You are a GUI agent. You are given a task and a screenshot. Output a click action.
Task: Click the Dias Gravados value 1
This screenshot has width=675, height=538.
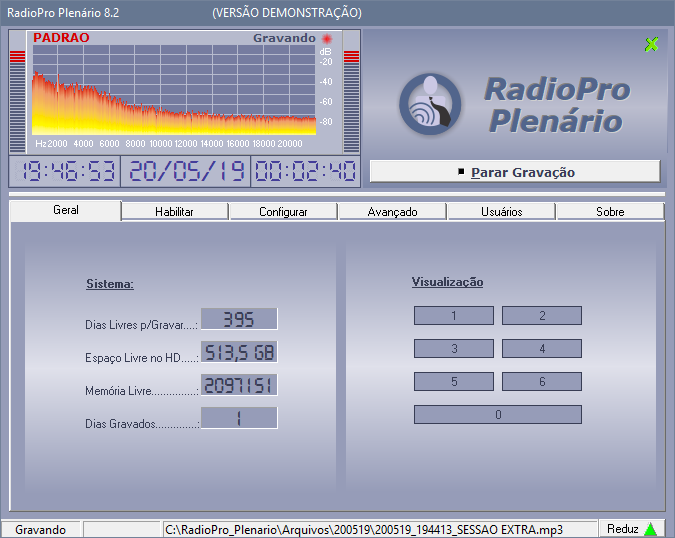coord(239,418)
